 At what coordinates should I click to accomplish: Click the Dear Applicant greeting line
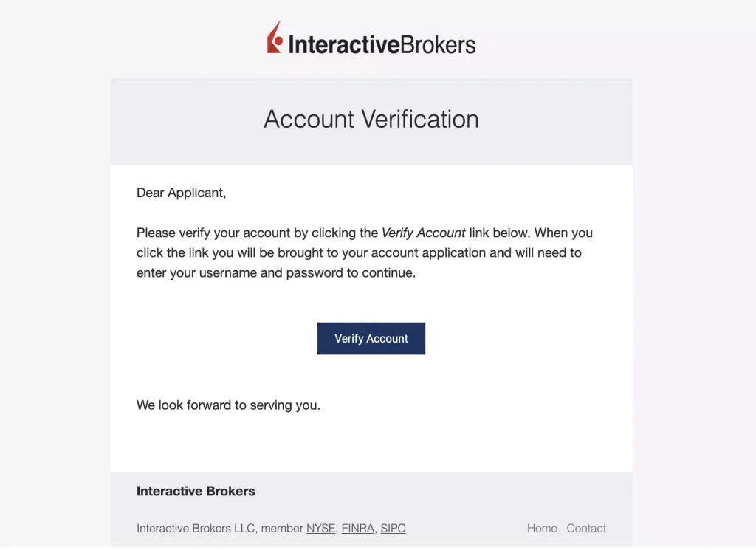[181, 192]
